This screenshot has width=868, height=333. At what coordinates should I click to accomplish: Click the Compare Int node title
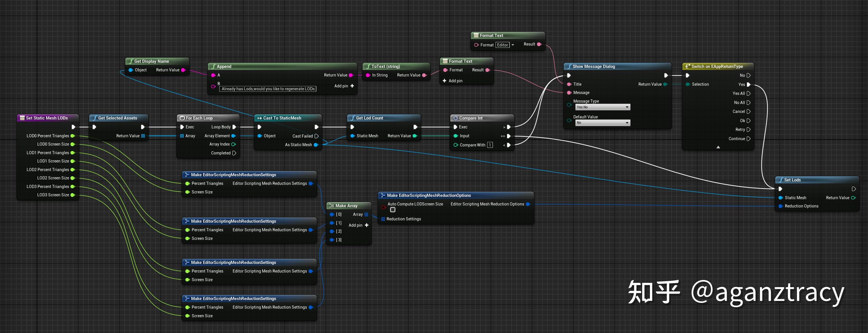click(471, 118)
